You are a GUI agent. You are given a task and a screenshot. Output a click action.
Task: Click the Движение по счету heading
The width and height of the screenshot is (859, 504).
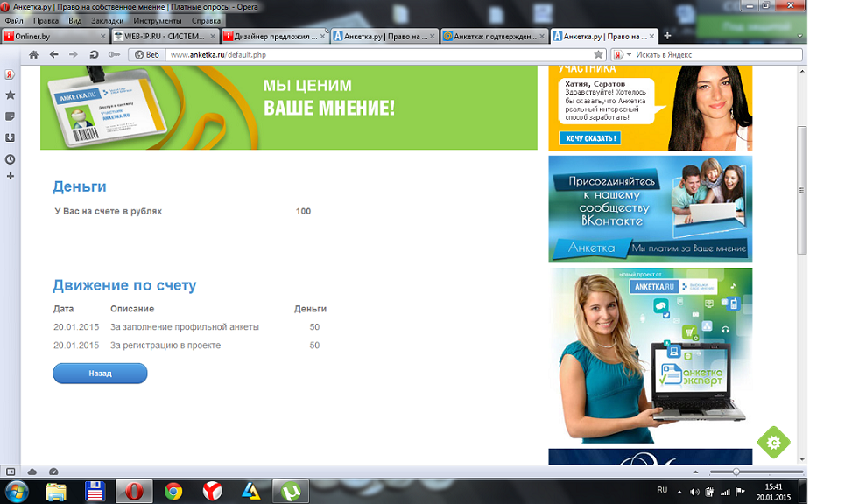coord(124,285)
